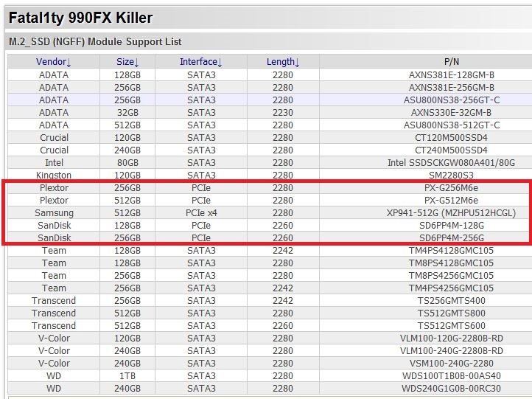Image resolution: width=532 pixels, height=399 pixels.
Task: Select part number VLM100-120G-2280B-RD
Action: (x=451, y=339)
